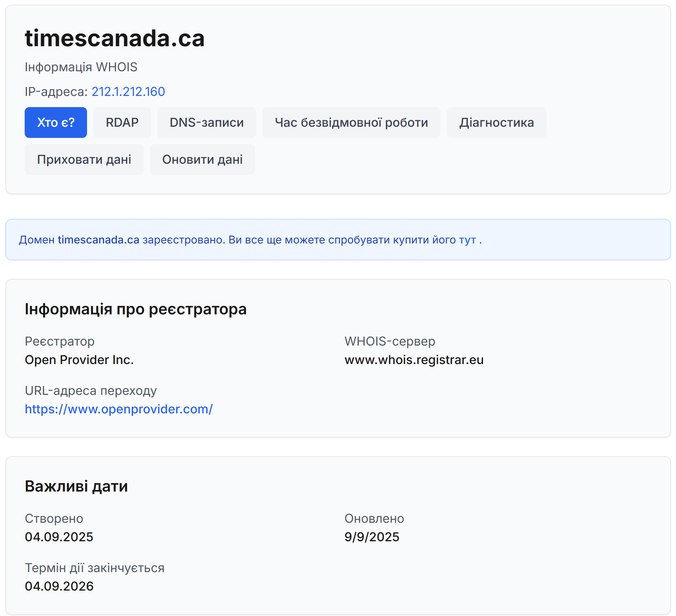Click the 'Термін дії закінчується' label

[x=95, y=568]
